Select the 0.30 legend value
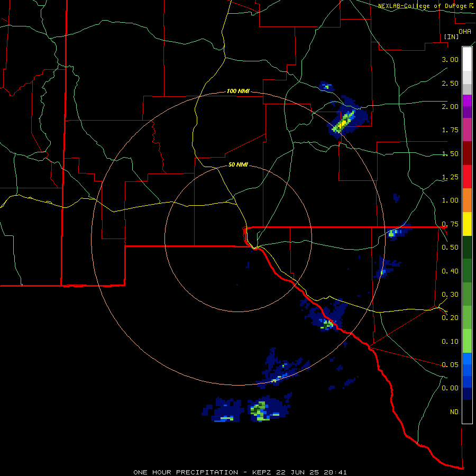 pos(450,295)
